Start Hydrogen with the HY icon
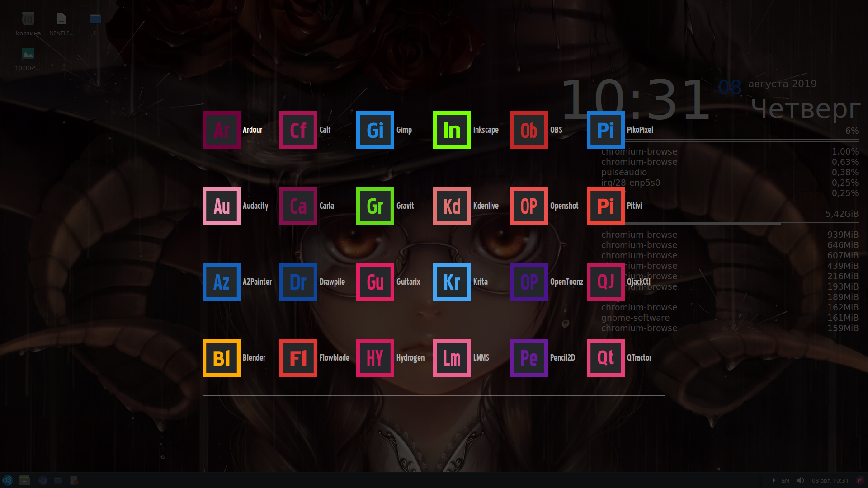Image resolution: width=868 pixels, height=488 pixels. 375,358
